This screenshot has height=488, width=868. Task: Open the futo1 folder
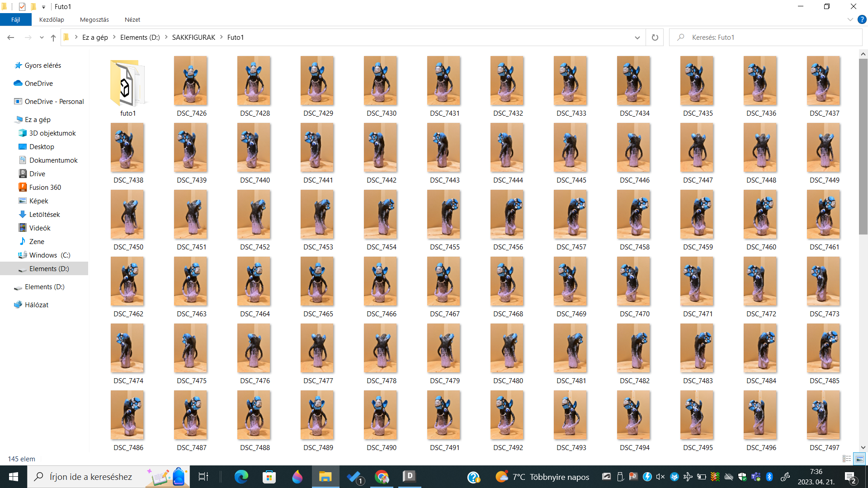128,87
